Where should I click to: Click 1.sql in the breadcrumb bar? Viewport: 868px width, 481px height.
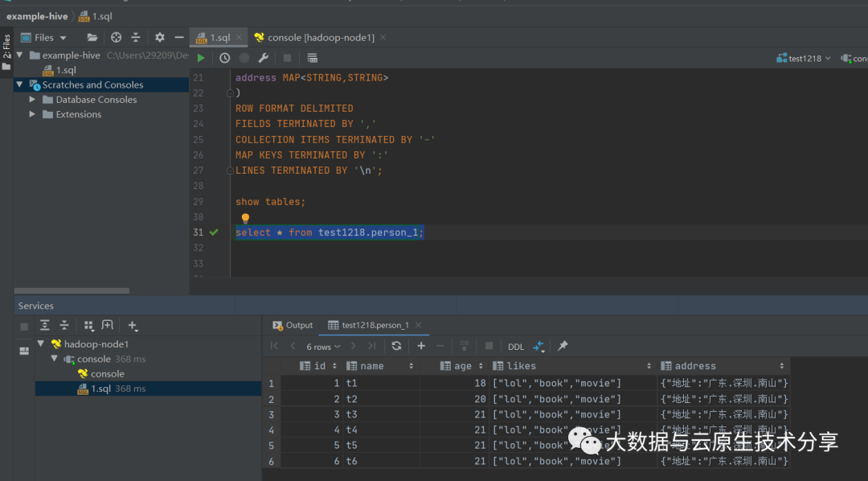[x=95, y=17]
